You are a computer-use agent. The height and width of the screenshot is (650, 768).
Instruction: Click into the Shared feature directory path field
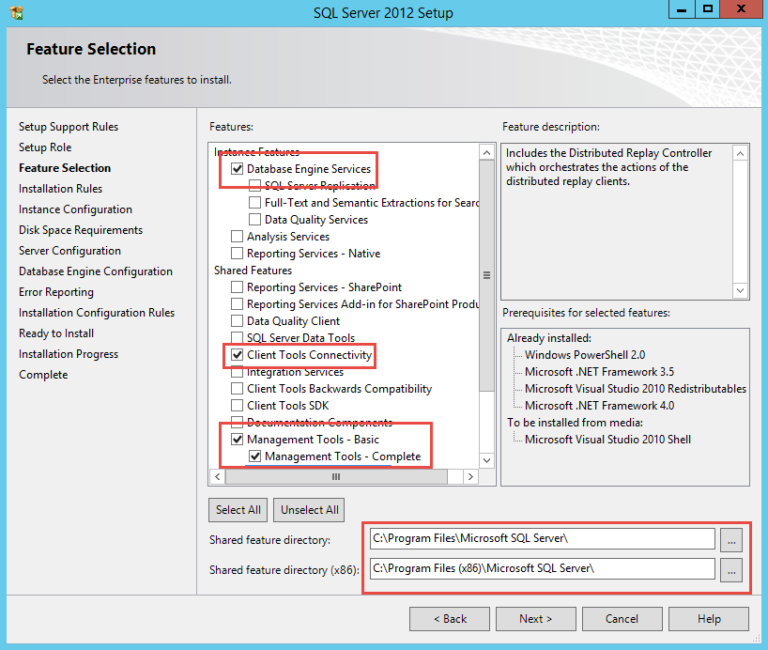point(541,539)
